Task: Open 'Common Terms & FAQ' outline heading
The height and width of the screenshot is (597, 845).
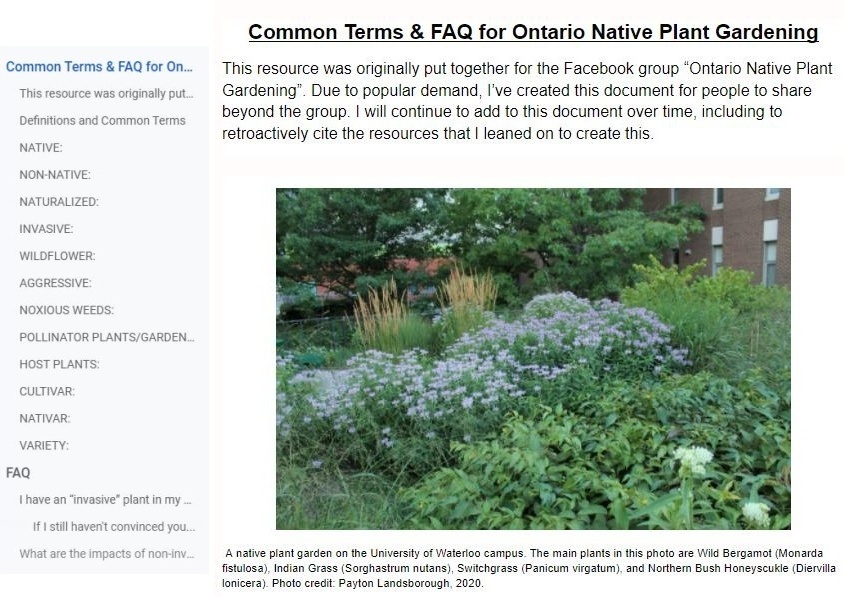Action: tap(99, 67)
